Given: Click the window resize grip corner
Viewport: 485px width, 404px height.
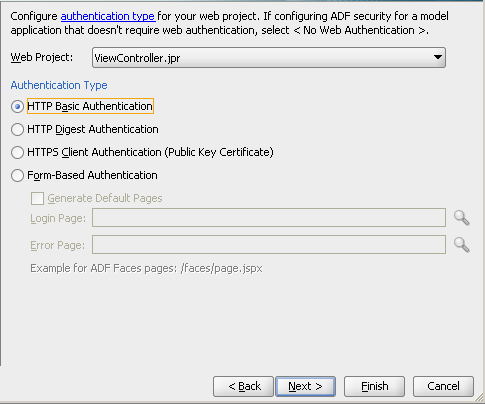Looking at the screenshot, I should click(x=479, y=397).
